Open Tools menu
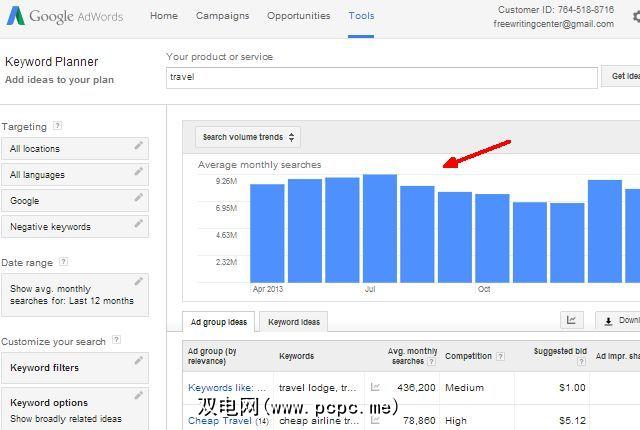This screenshot has width=640, height=430. pyautogui.click(x=361, y=16)
